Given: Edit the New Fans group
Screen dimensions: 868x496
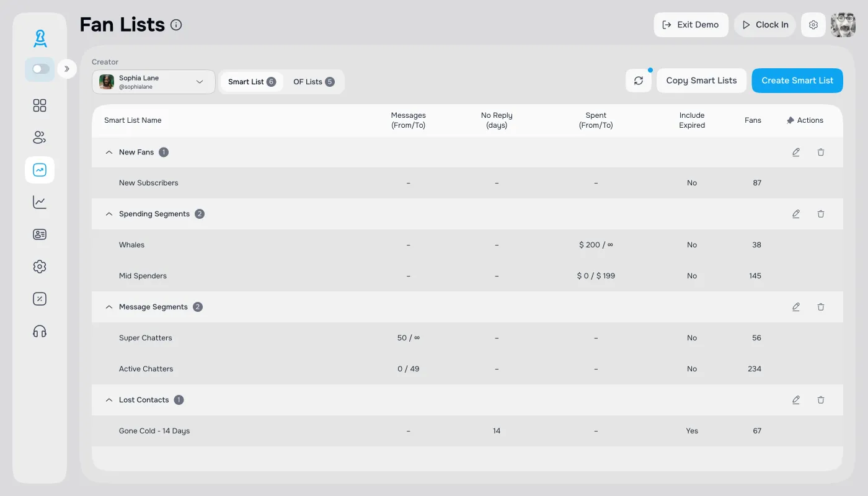Looking at the screenshot, I should coord(796,152).
